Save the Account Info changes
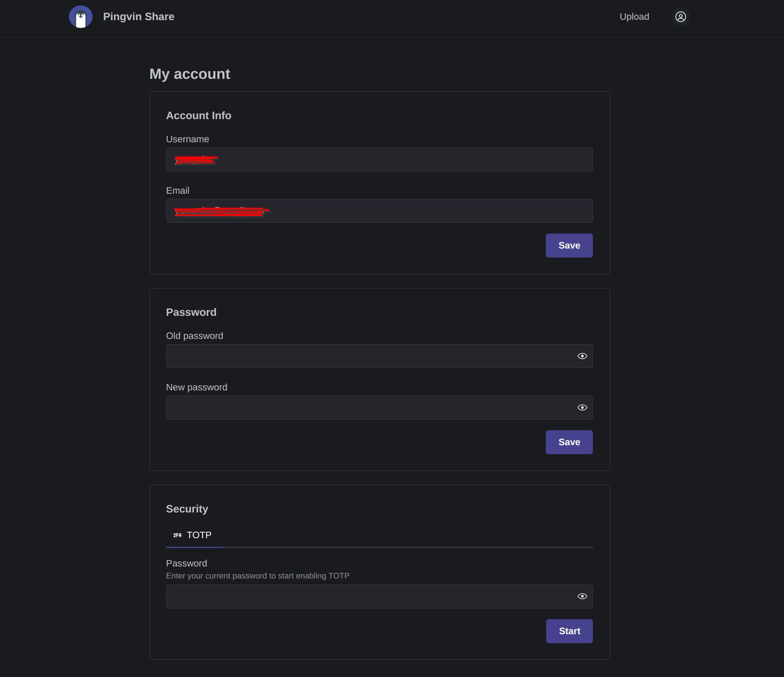Image resolution: width=784 pixels, height=677 pixels. (569, 246)
